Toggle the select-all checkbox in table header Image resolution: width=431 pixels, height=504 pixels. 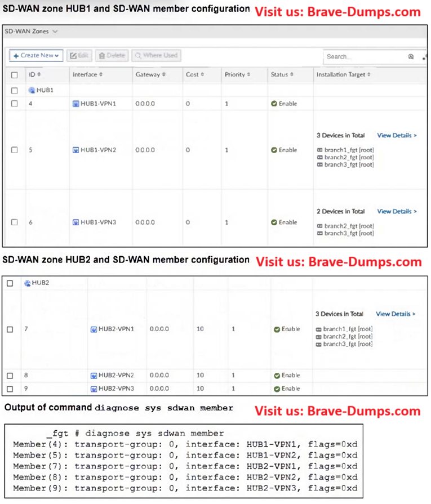(x=15, y=75)
